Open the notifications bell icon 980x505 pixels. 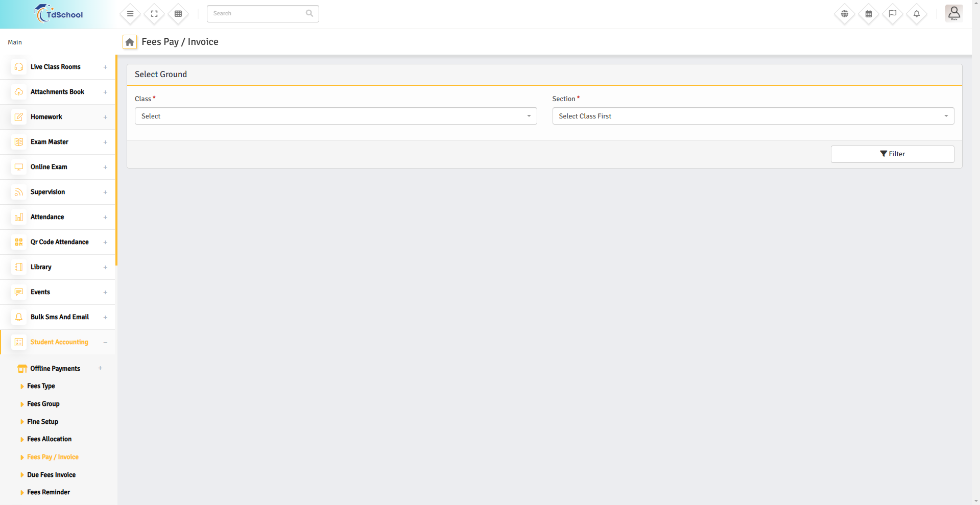pos(917,14)
